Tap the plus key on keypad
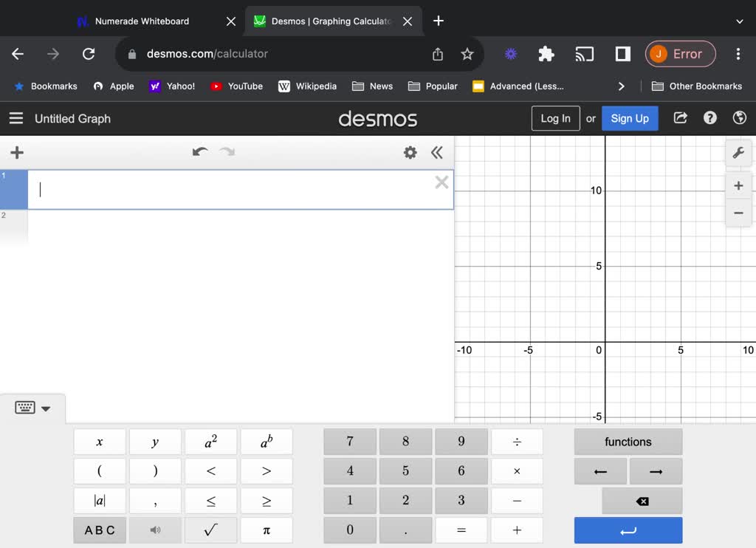 click(x=517, y=530)
